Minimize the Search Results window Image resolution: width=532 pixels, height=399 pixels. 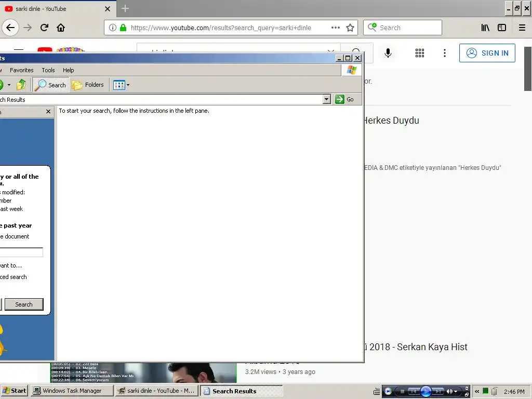pos(339,58)
